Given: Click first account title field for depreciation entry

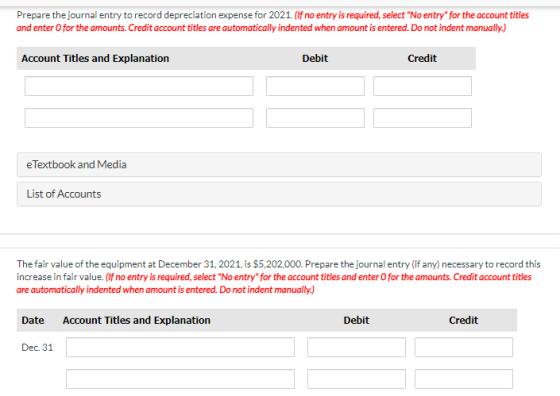Looking at the screenshot, I should 139,86.
